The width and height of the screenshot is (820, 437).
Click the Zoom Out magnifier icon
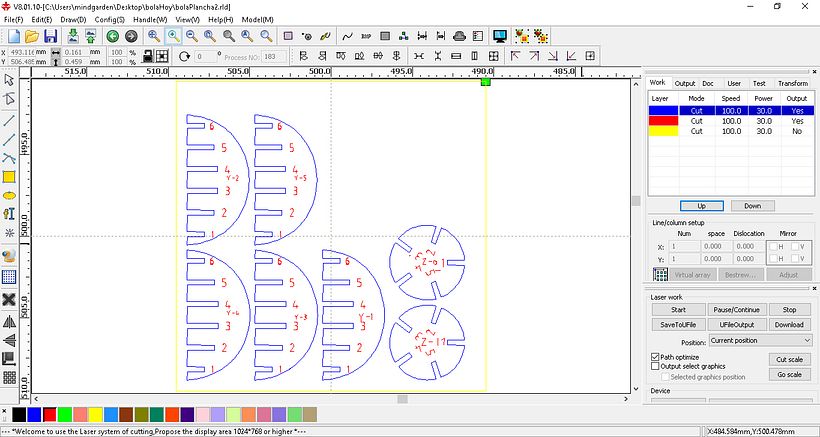(x=192, y=36)
